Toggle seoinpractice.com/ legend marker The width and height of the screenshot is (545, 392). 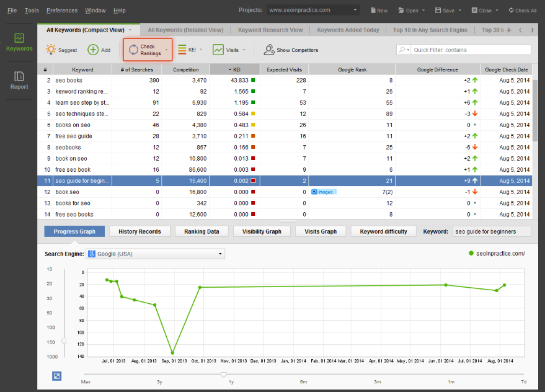click(471, 254)
